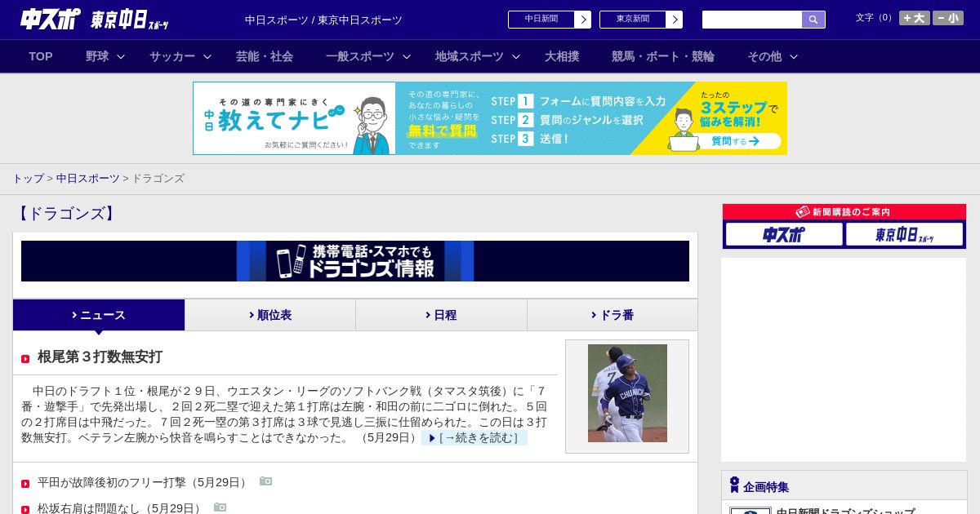Increase text size with 大 button
This screenshot has height=514, width=980.
pos(915,18)
